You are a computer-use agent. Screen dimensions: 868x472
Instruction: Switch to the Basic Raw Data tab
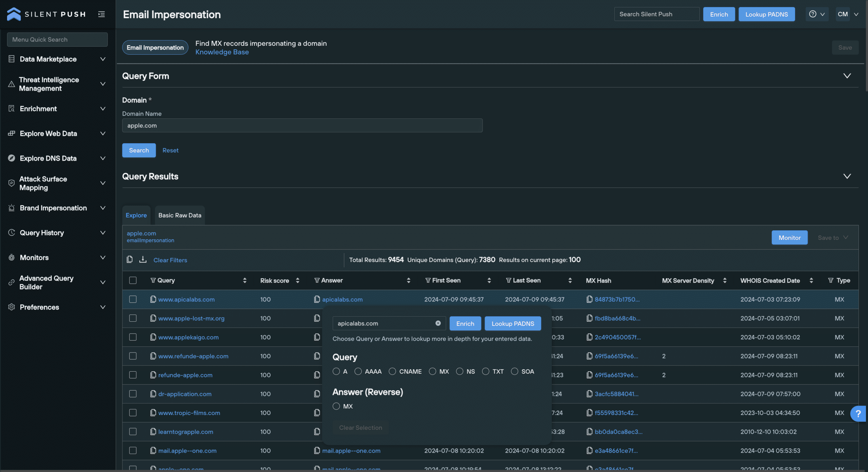pos(180,215)
